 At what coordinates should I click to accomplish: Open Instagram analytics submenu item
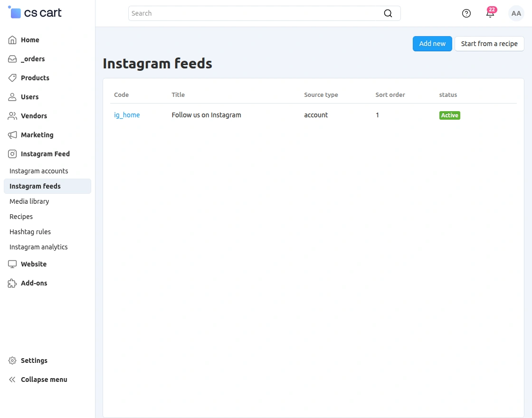click(x=38, y=247)
